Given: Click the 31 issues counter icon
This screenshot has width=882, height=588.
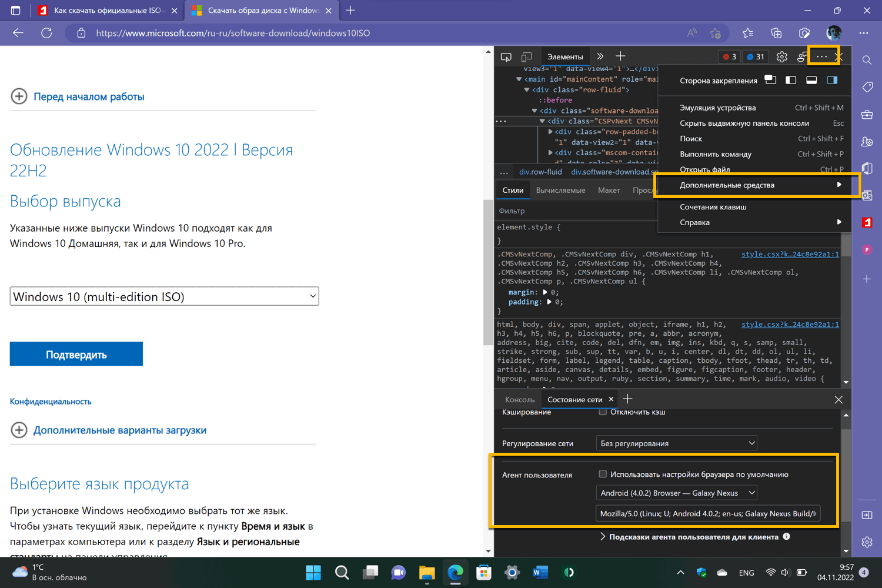Looking at the screenshot, I should click(x=755, y=56).
